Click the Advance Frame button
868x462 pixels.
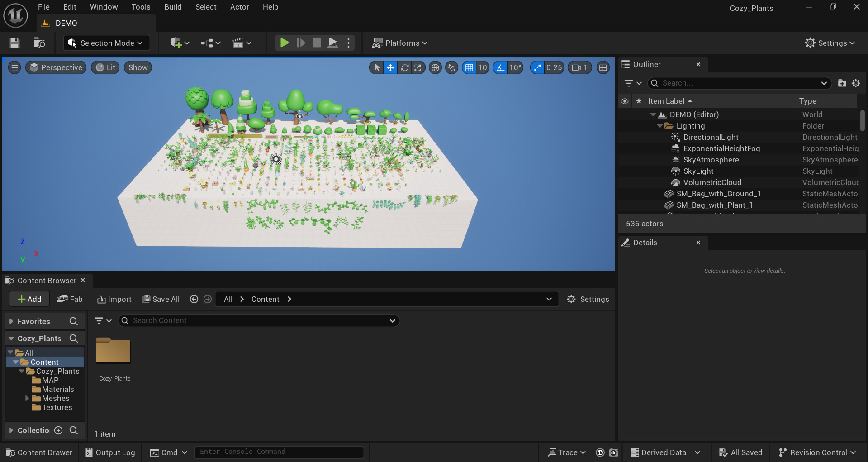(x=301, y=43)
